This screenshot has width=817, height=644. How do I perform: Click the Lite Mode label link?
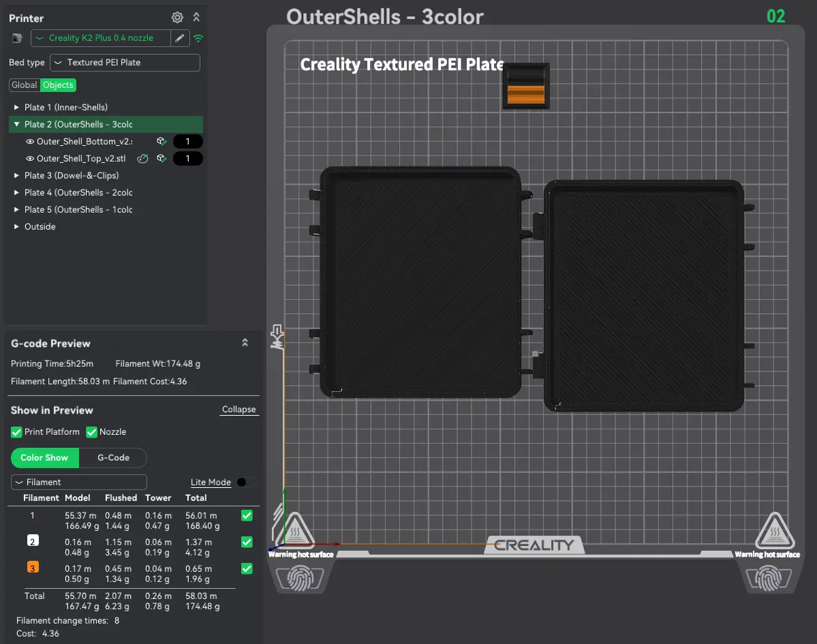211,482
